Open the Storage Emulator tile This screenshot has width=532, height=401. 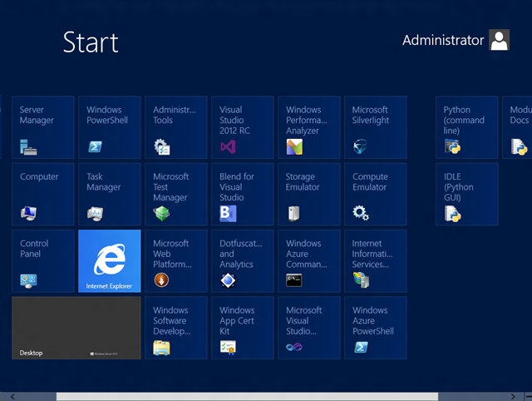[x=309, y=195]
